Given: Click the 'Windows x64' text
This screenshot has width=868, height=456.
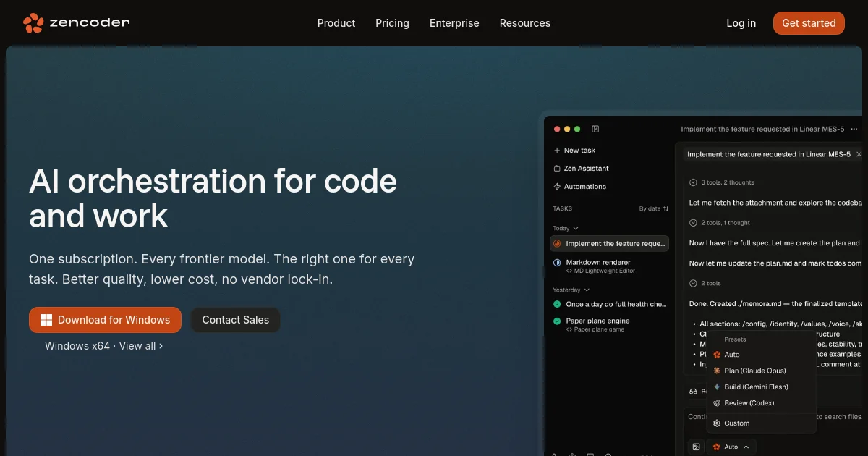Looking at the screenshot, I should click(x=77, y=346).
